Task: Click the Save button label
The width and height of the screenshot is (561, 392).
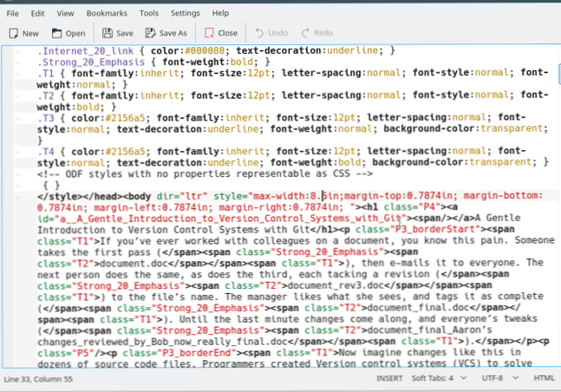Action: [x=125, y=33]
